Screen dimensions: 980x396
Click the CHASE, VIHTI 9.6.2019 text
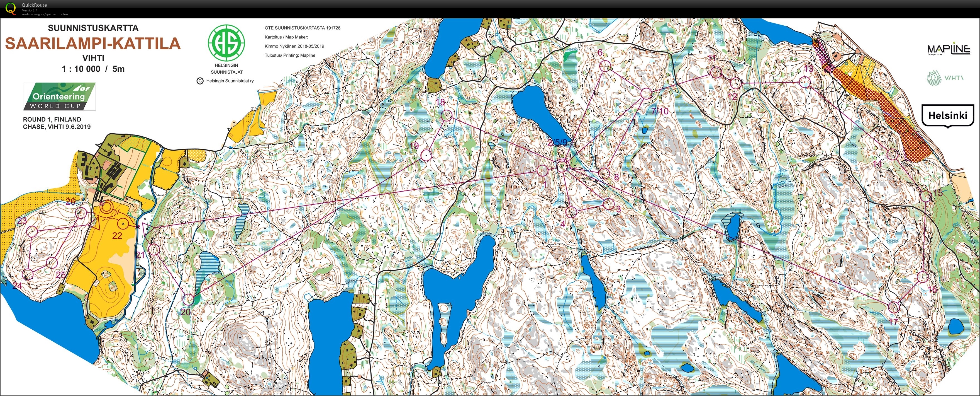[x=57, y=126]
